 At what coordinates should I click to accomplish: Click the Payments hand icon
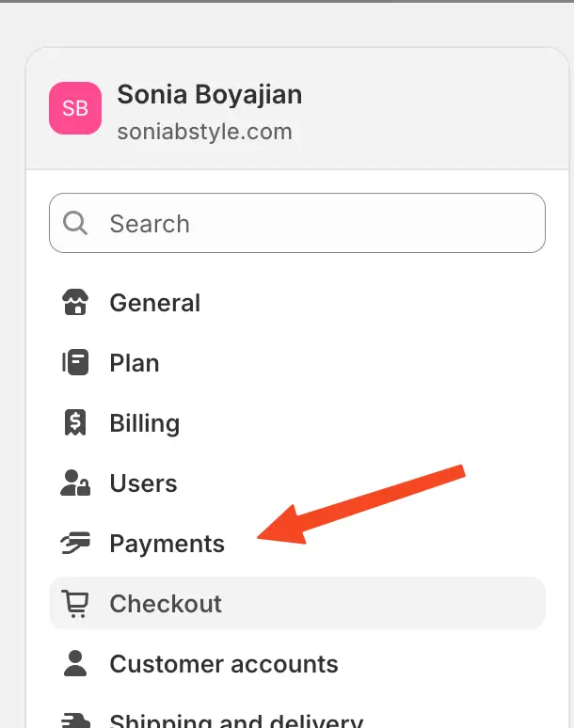[x=74, y=544]
